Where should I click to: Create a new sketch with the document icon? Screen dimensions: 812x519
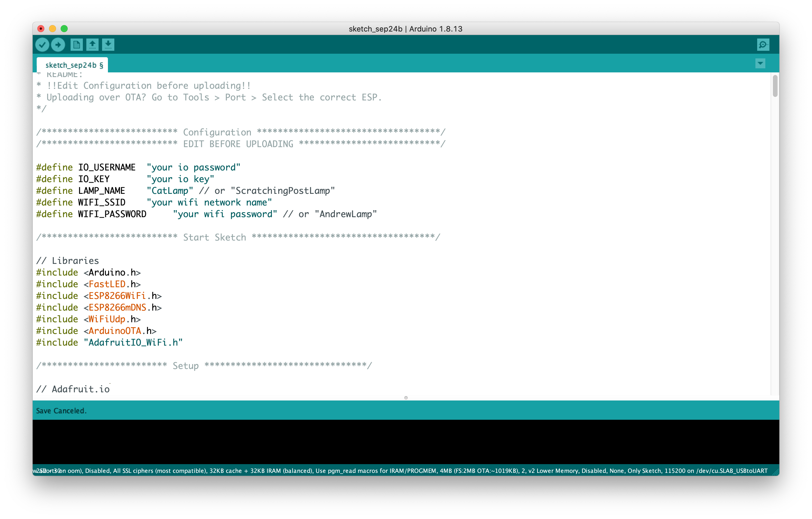(x=76, y=44)
